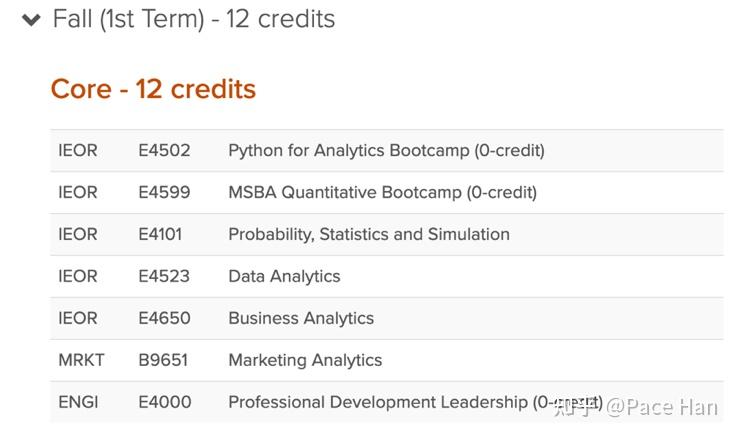Viewport: 737px width, 437px height.
Task: Click course number E4502
Action: pyautogui.click(x=164, y=151)
